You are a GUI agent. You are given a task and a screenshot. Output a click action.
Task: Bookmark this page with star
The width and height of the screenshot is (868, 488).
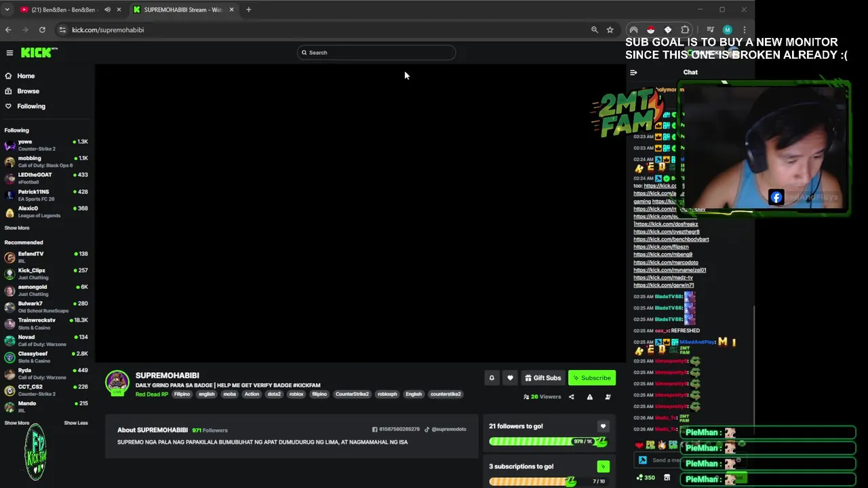(x=610, y=30)
